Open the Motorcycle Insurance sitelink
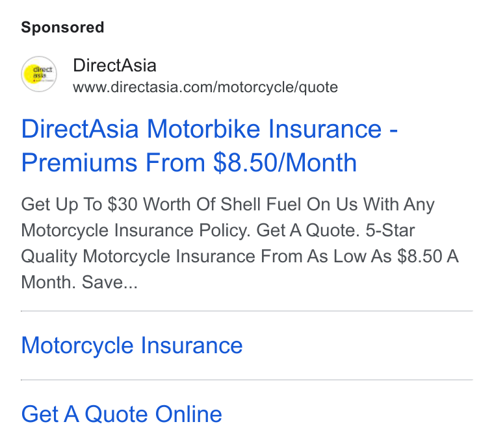This screenshot has width=494, height=448. click(132, 345)
